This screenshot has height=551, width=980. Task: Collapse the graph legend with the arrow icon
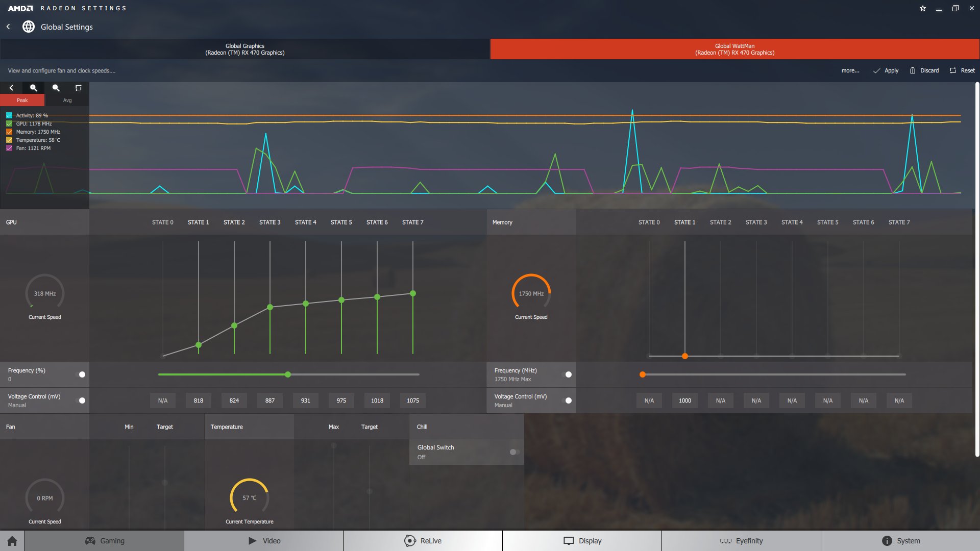coord(11,88)
